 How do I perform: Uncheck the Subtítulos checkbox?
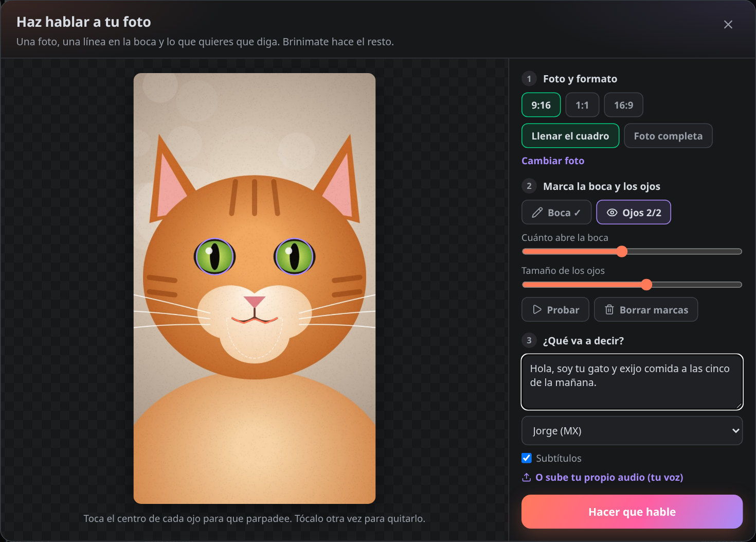pos(527,458)
